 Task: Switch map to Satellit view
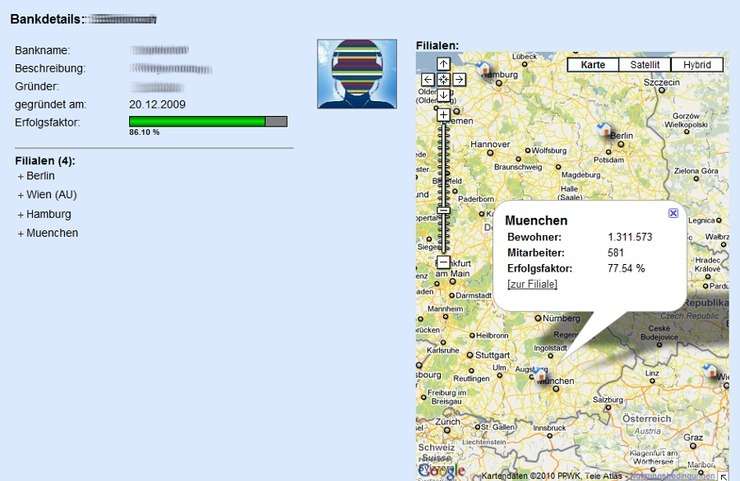(x=645, y=65)
